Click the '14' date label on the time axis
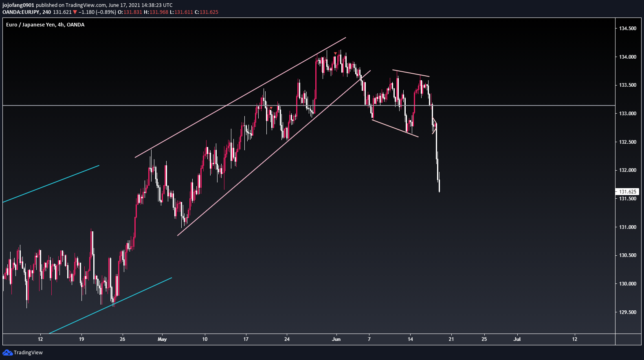The width and height of the screenshot is (644, 360). coord(411,339)
